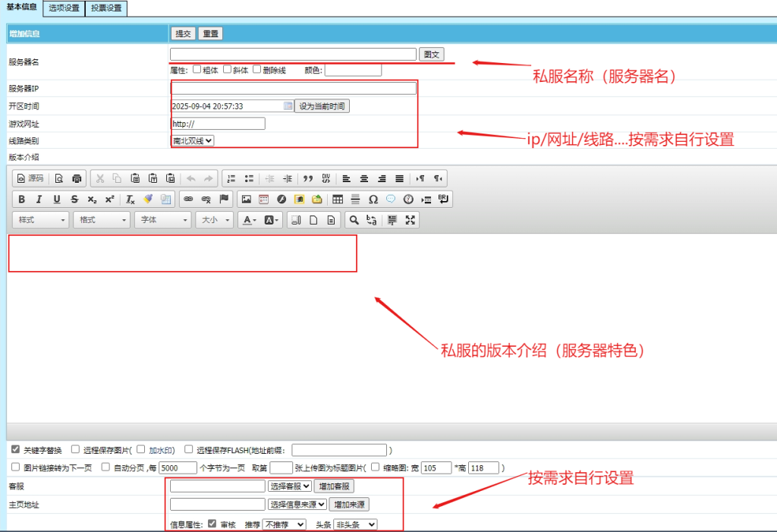Switch to the 选项设置 tab
Screen dimensions: 777x532
64,8
